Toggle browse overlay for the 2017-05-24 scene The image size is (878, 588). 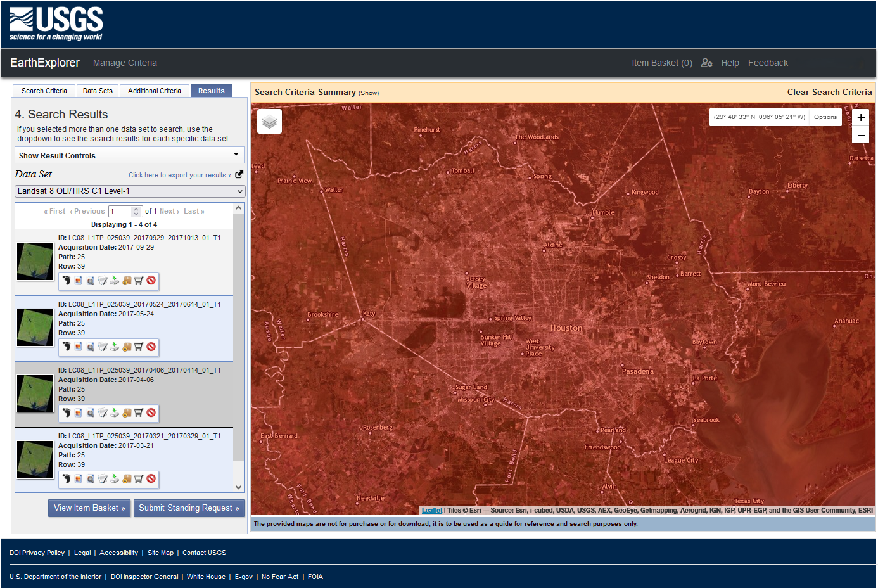click(x=79, y=347)
